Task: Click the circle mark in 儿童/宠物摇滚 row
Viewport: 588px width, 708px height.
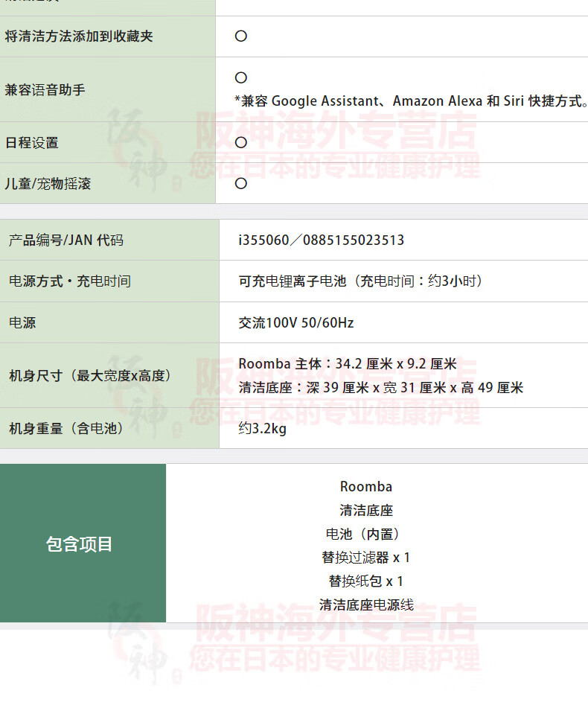Action: click(241, 183)
